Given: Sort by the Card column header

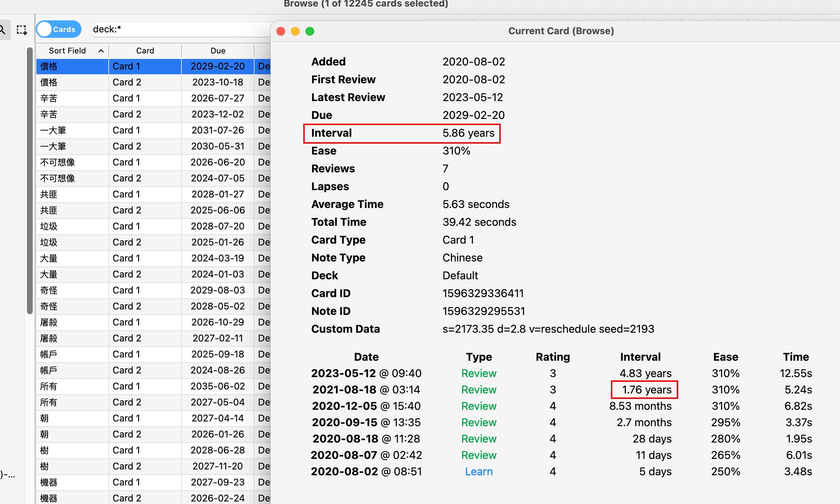Looking at the screenshot, I should pyautogui.click(x=145, y=51).
